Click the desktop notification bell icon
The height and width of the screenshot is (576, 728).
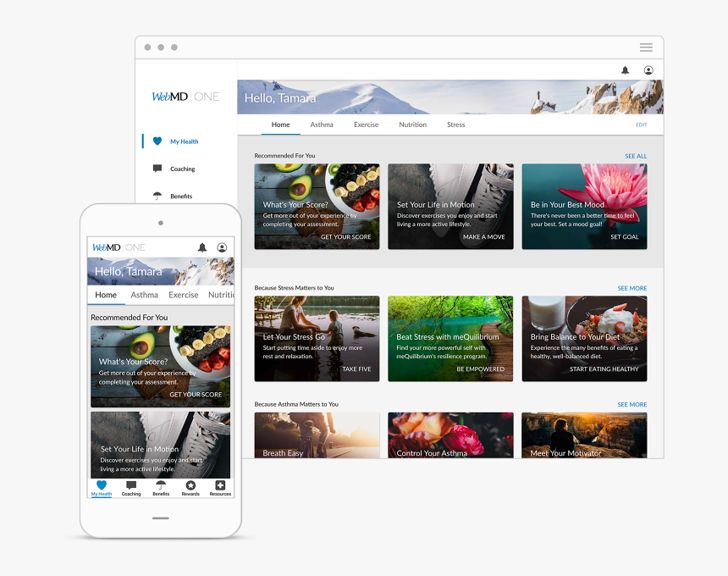pos(625,70)
